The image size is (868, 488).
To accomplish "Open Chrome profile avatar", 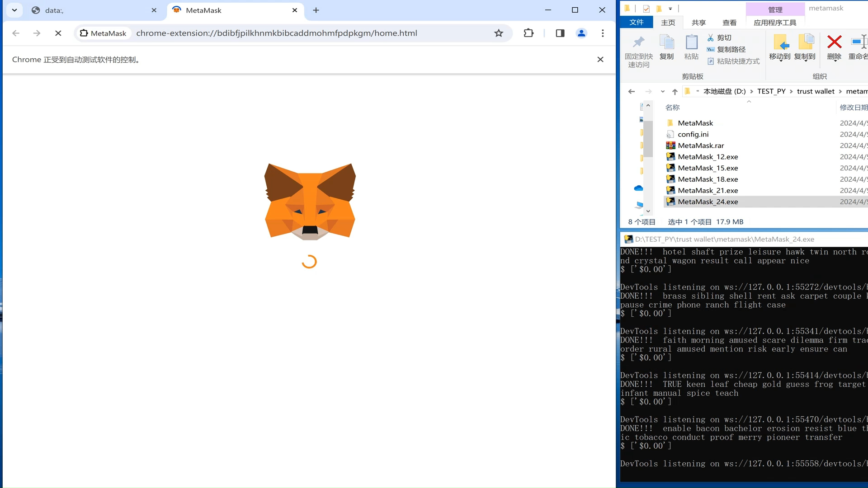I will (581, 33).
